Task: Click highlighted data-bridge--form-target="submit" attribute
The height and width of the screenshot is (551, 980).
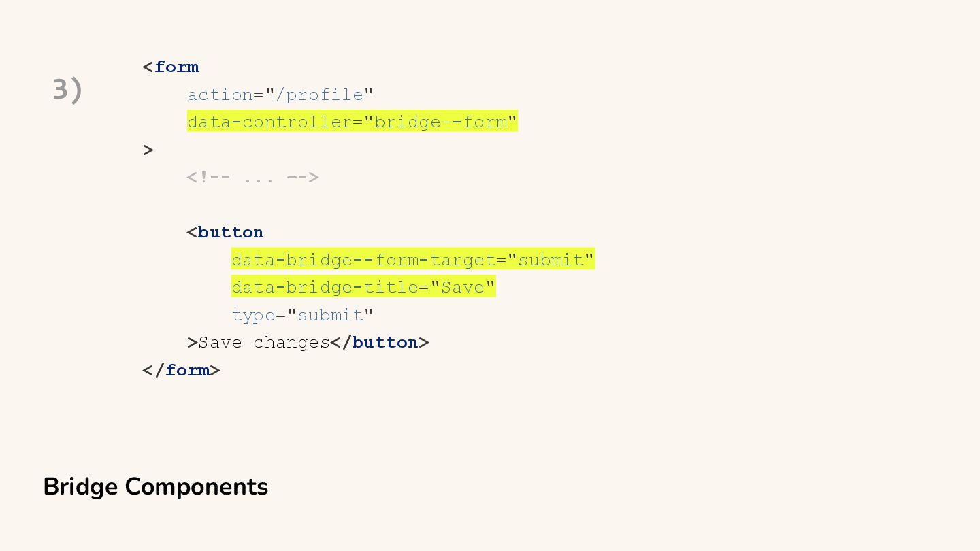Action: tap(413, 259)
